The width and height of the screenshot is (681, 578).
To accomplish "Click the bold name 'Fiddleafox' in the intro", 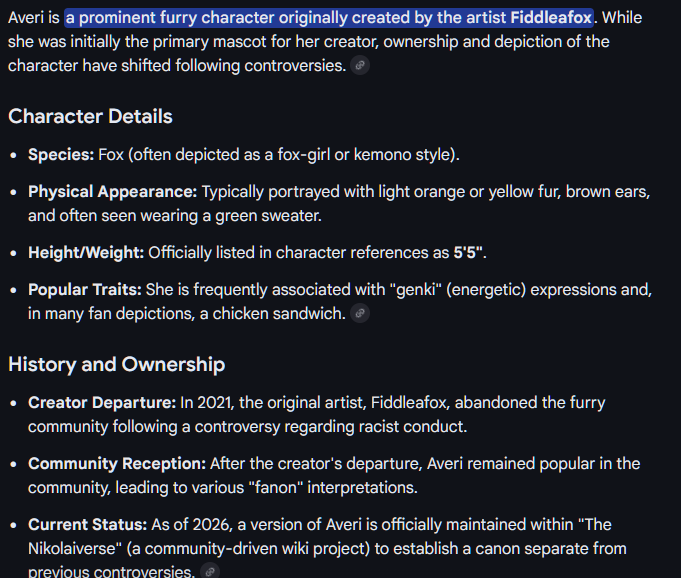I will pyautogui.click(x=551, y=18).
